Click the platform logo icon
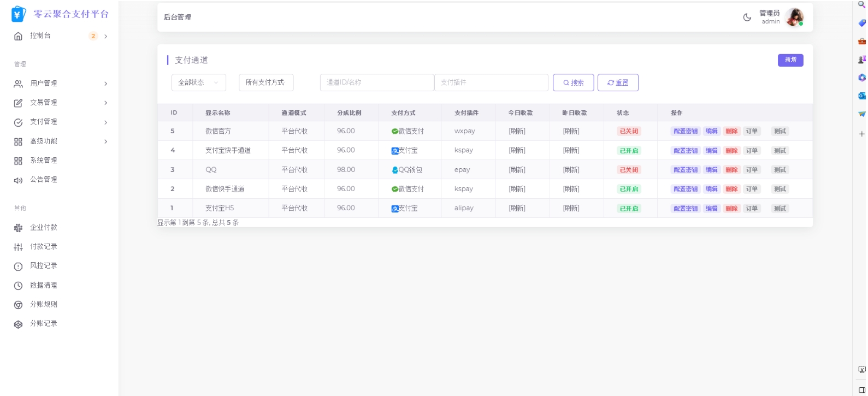 [x=18, y=14]
